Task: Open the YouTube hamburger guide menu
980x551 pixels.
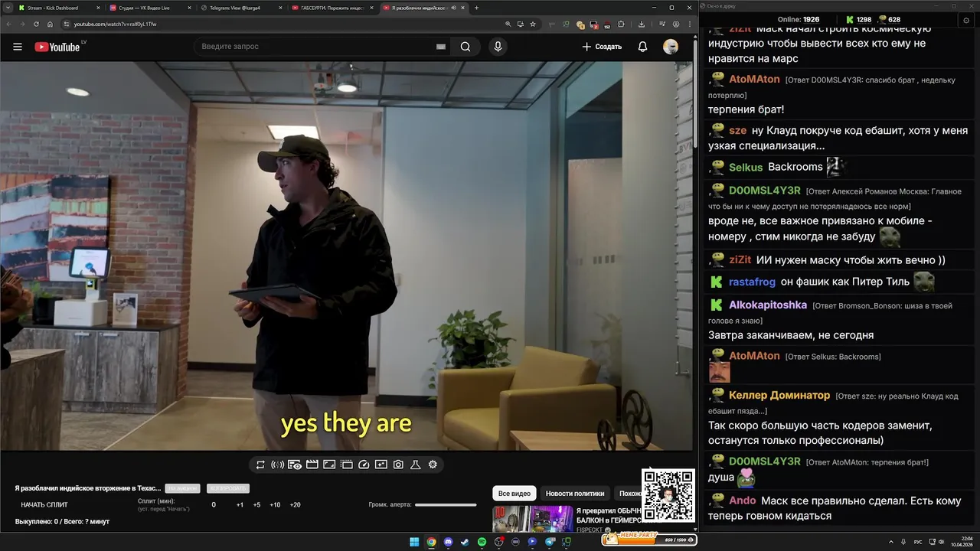Action: (18, 47)
